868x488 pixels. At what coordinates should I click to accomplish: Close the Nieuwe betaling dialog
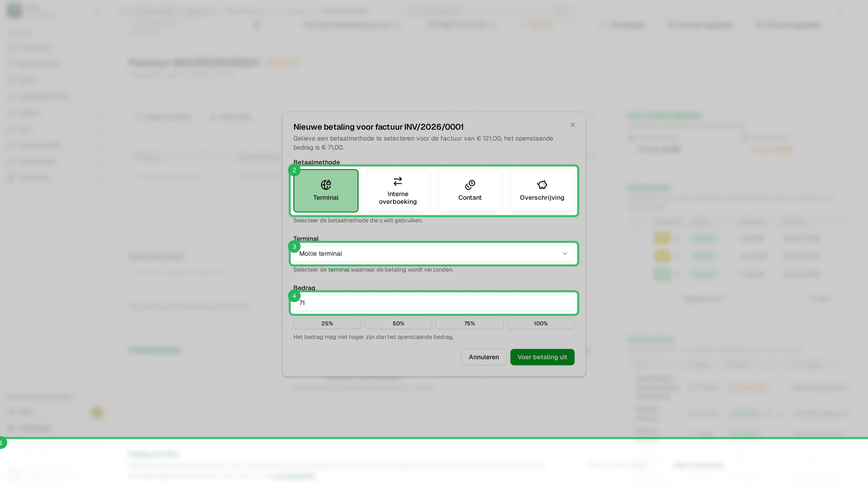pos(573,125)
